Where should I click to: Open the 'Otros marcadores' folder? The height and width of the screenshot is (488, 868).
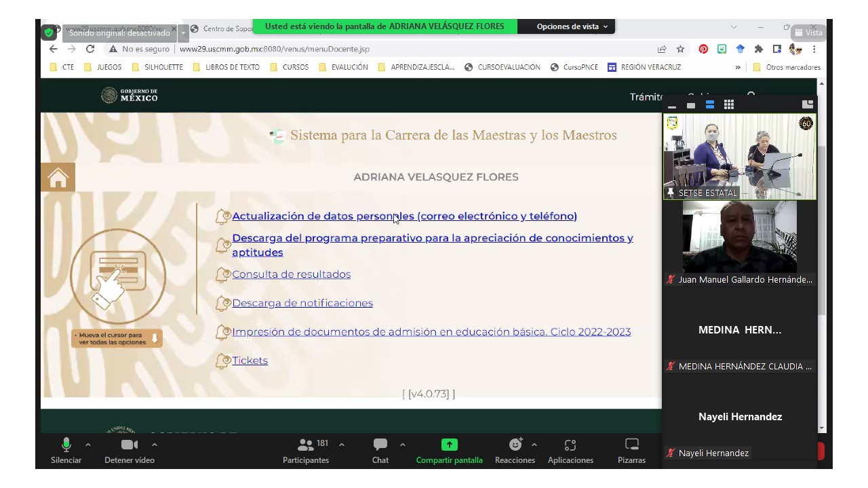point(787,67)
